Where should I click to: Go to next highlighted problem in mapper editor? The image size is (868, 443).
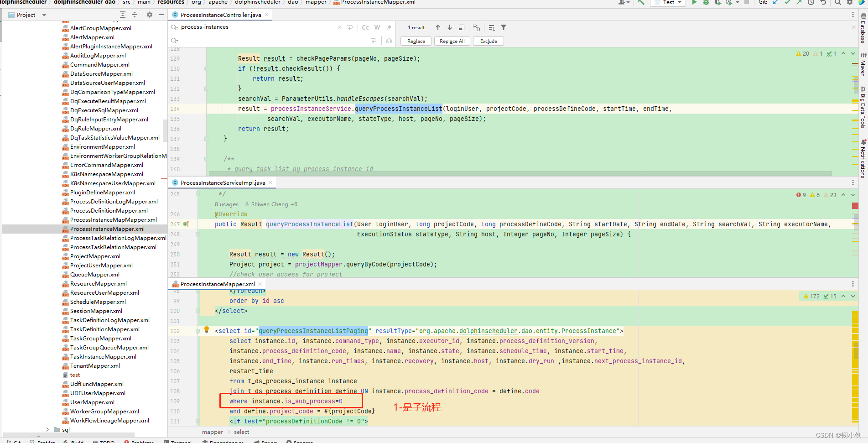pyautogui.click(x=853, y=296)
